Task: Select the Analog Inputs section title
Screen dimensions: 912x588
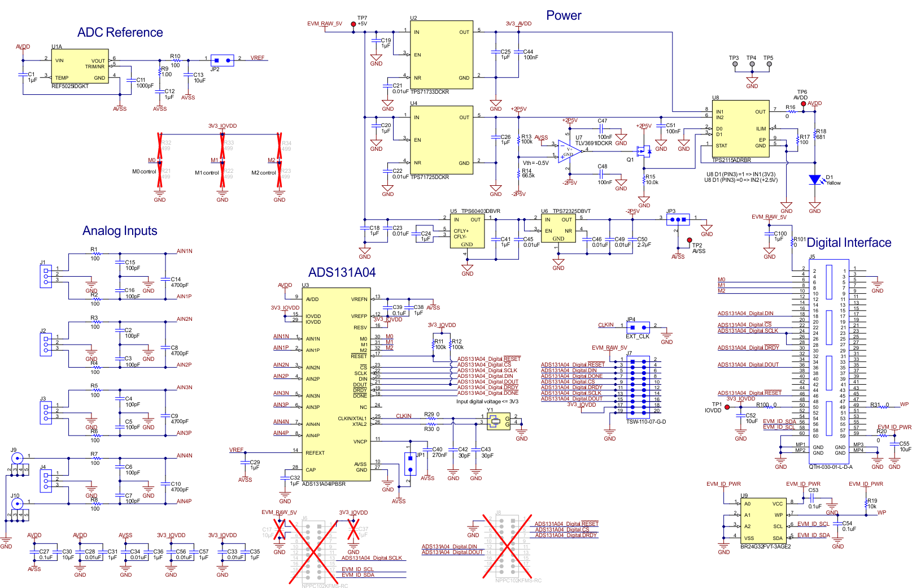Action: coord(120,230)
